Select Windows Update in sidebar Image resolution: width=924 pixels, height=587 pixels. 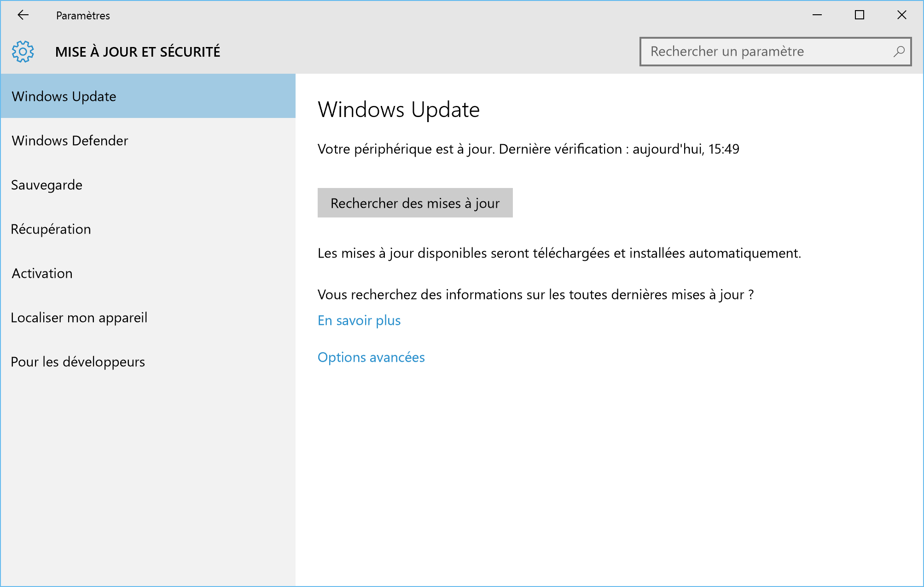pos(148,96)
